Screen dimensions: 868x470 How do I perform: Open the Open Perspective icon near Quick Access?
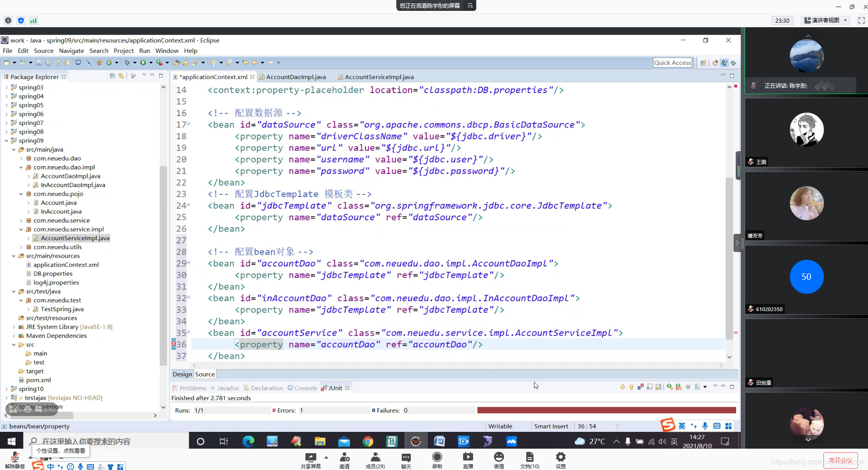[x=703, y=63]
